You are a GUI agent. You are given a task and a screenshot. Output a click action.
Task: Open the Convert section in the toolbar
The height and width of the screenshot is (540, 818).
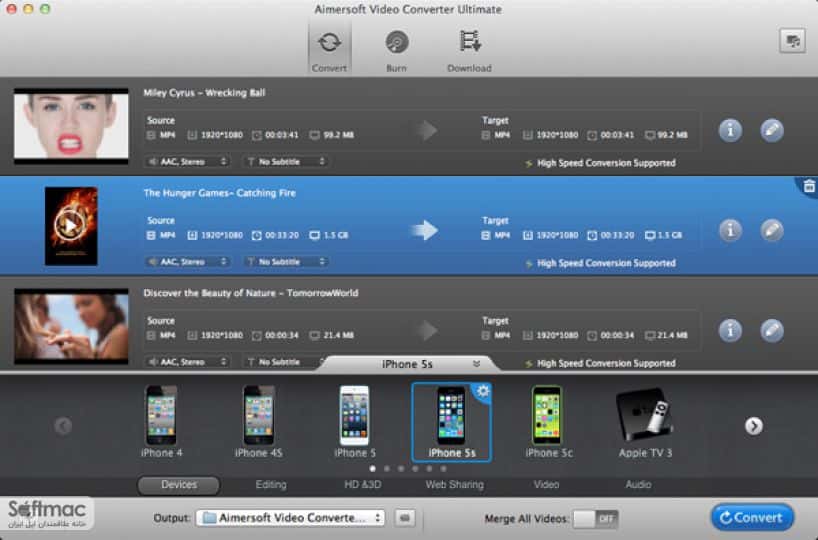tap(329, 51)
